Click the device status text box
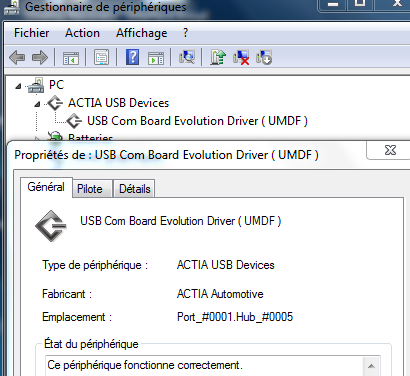Screen dimensions: 410x376 coord(212,366)
